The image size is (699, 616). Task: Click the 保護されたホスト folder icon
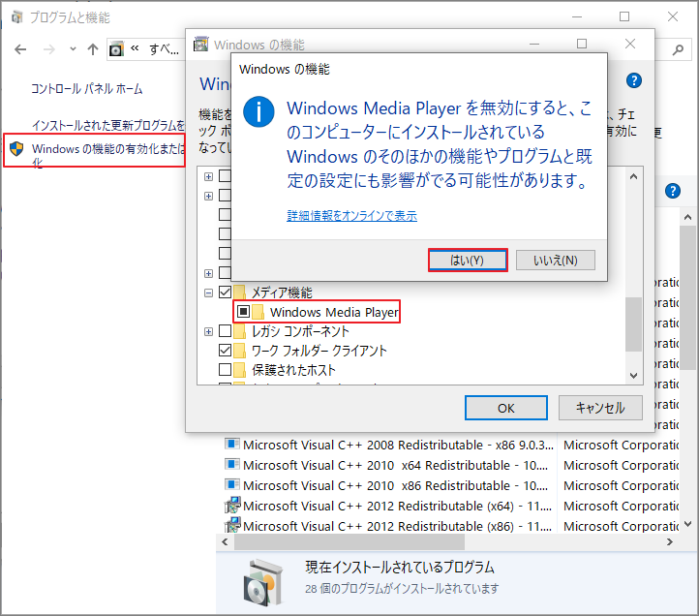pyautogui.click(x=239, y=370)
